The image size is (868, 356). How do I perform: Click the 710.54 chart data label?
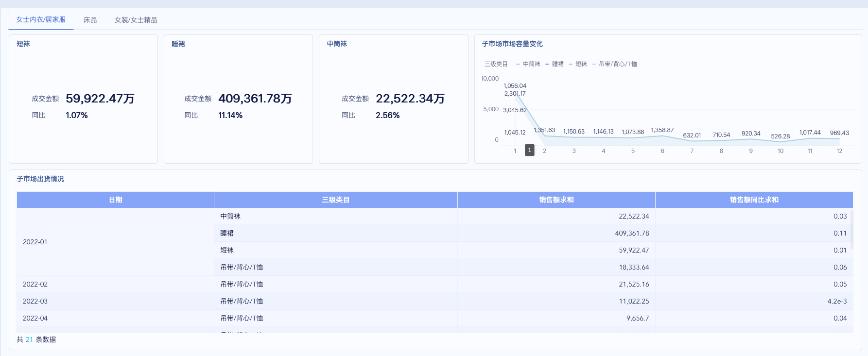pyautogui.click(x=721, y=135)
